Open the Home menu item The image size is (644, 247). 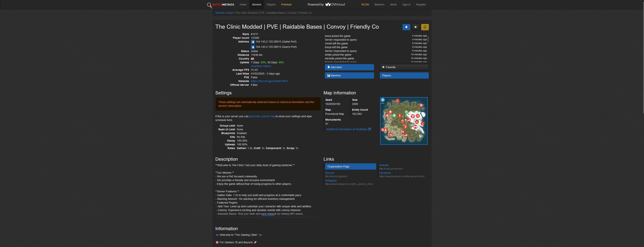[243, 4]
